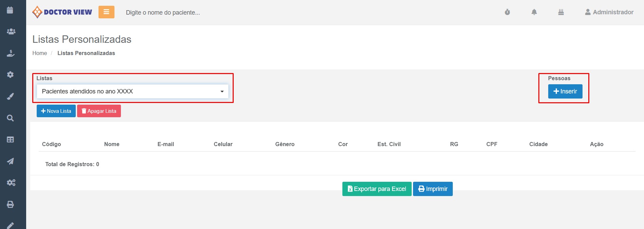Open the hand-with-dollar finance icon
Image resolution: width=644 pixels, height=229 pixels.
coord(11,53)
